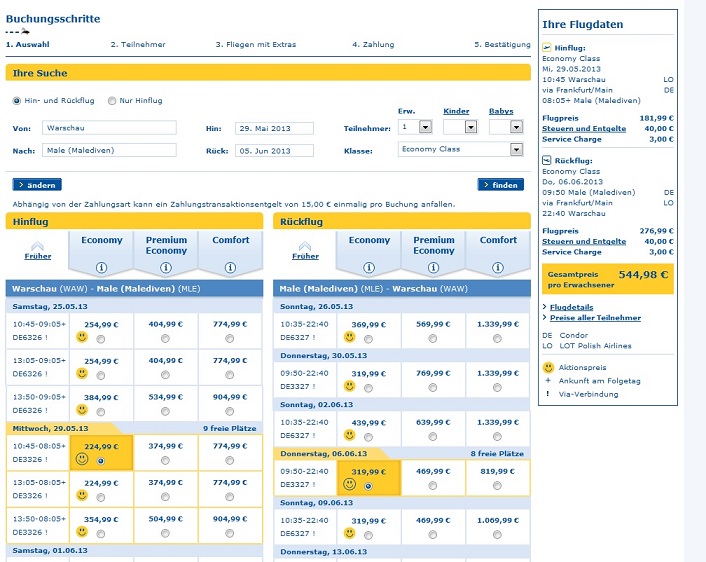Select 469,99 € Premium Economy on 06.06.13 return
The height and width of the screenshot is (562, 706).
point(433,485)
